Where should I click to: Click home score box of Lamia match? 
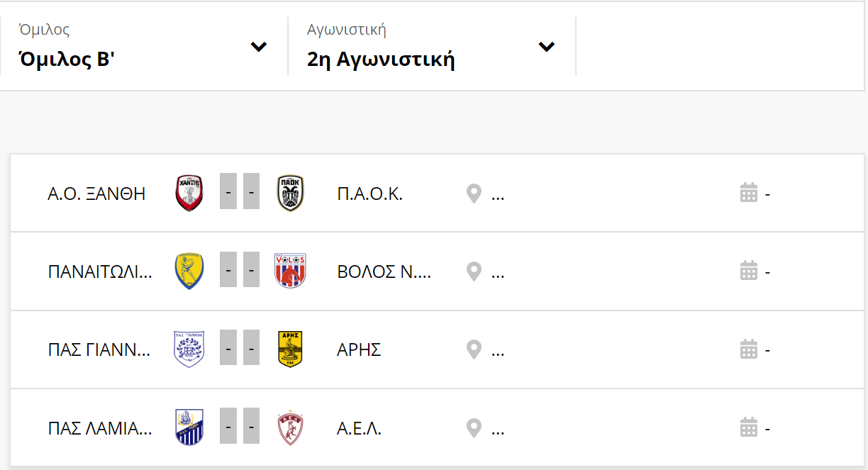pos(228,428)
